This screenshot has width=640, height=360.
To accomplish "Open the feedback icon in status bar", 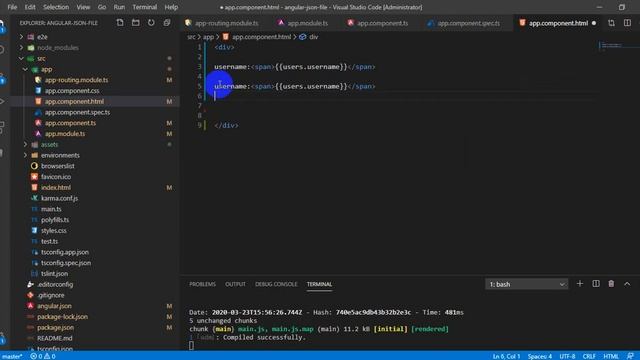I will 630,356.
